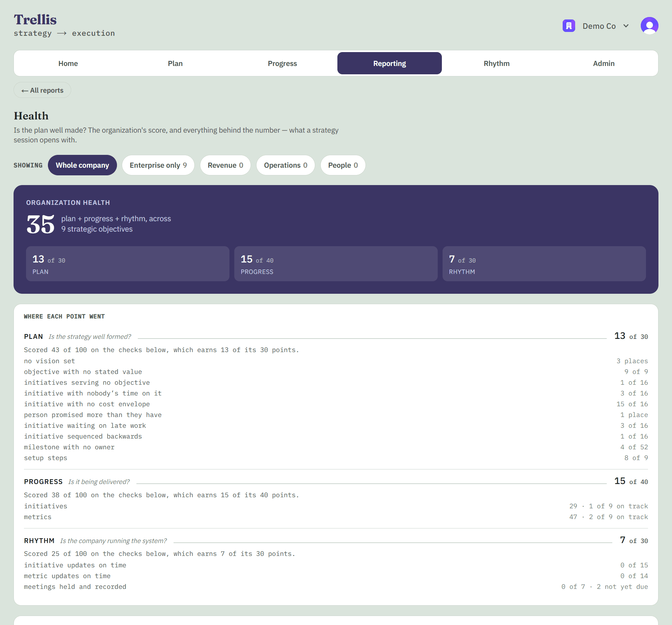This screenshot has height=625, width=672.
Task: Go back via All reports button
Action: pyautogui.click(x=42, y=90)
